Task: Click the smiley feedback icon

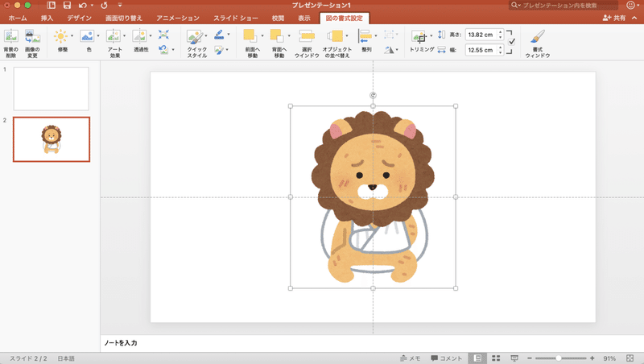Action: [630, 6]
